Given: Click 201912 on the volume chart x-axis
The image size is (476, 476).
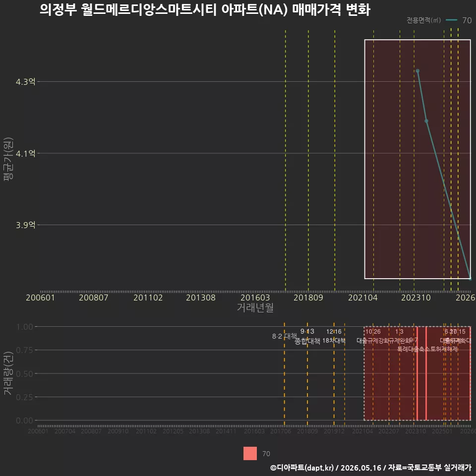Looking at the screenshot, I should (334, 431).
